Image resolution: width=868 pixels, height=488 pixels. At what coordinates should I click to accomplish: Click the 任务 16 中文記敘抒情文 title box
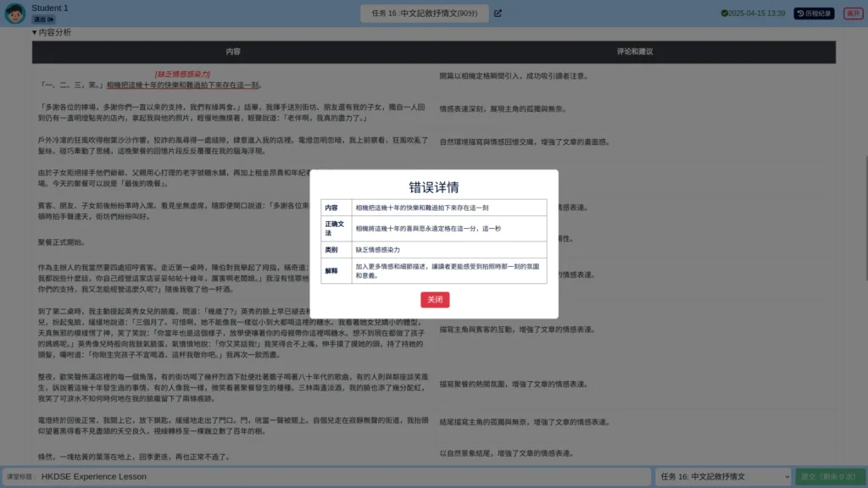(424, 14)
